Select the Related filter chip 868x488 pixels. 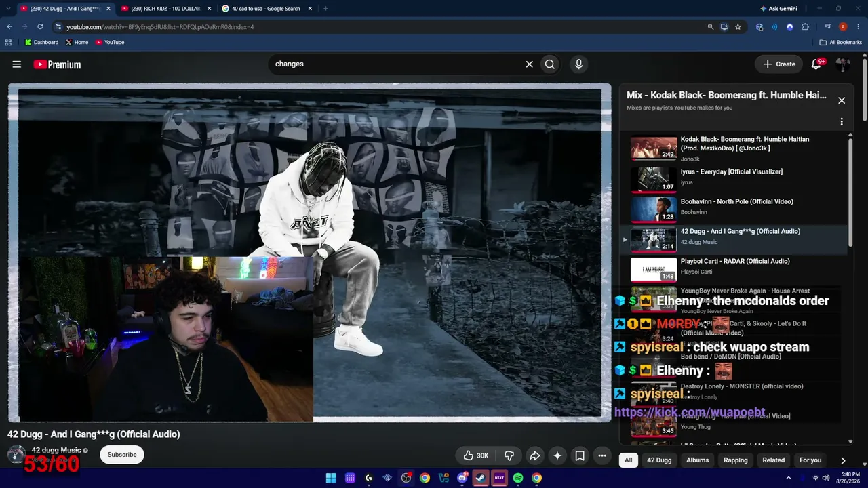[x=774, y=460]
